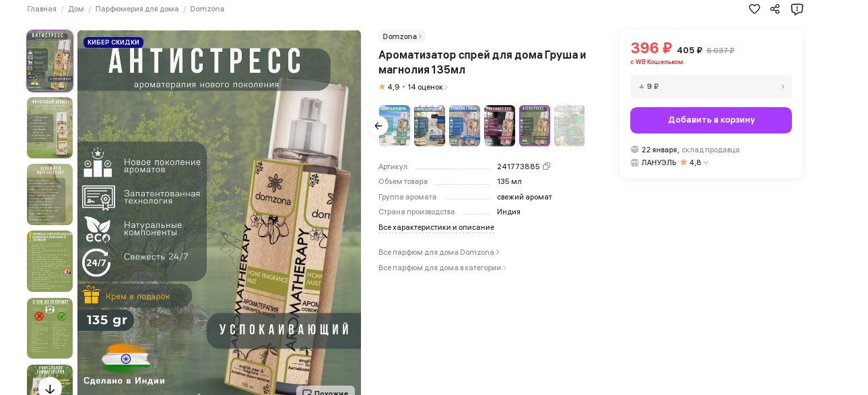The width and height of the screenshot is (868, 395).
Task: Go to Главная breadcrumb
Action: (42, 9)
